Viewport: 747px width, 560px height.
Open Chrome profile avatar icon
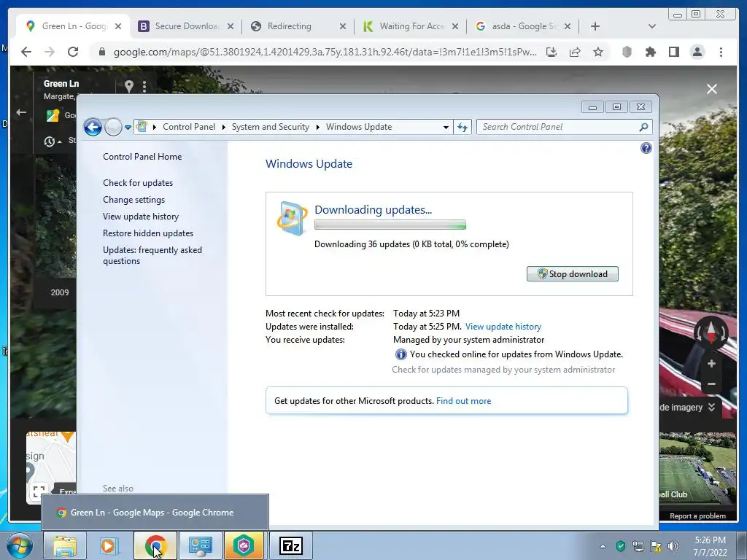(x=697, y=52)
